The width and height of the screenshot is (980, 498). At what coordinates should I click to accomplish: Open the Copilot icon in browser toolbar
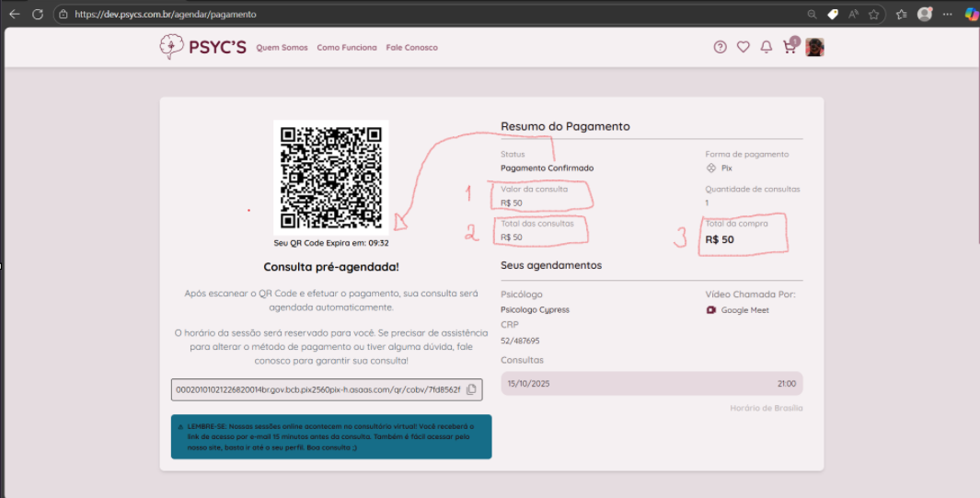[x=972, y=15]
